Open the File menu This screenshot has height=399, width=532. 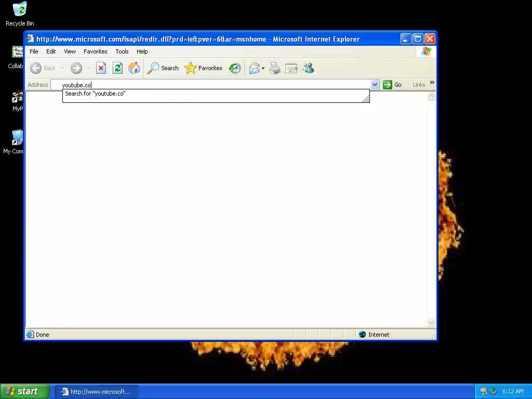34,51
